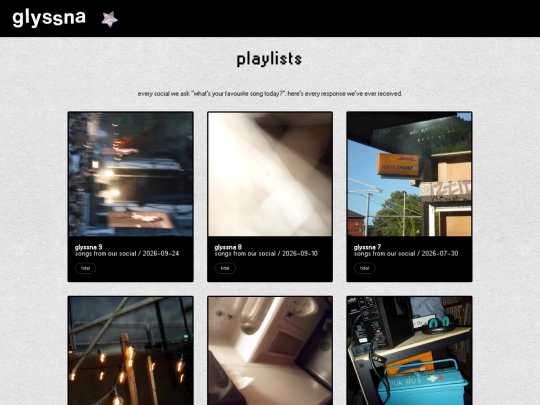Click tidal button under glyssna 8

point(225,268)
